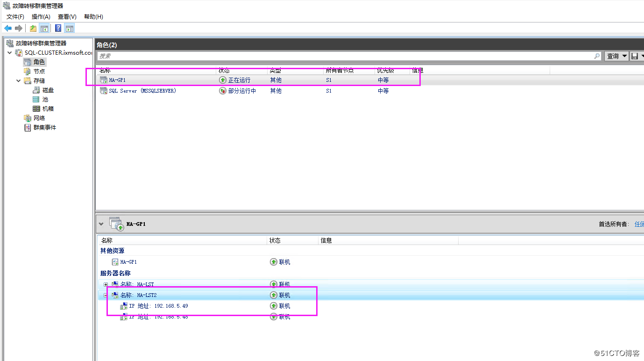Select 群集事件 (Cluster Events) in sidebar
This screenshot has height=361, width=644.
click(x=44, y=127)
